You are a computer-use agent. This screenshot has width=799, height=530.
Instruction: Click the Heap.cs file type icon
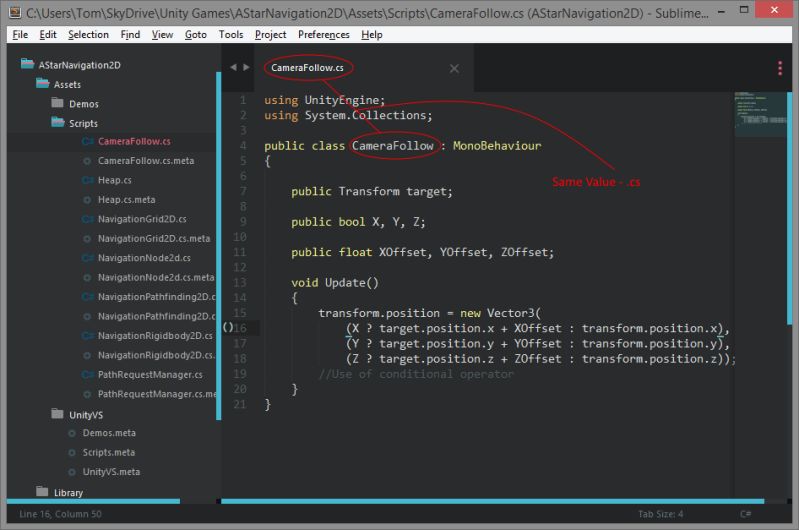click(x=87, y=180)
